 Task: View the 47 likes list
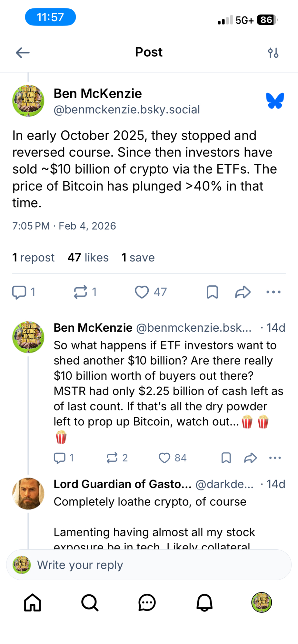tap(88, 258)
